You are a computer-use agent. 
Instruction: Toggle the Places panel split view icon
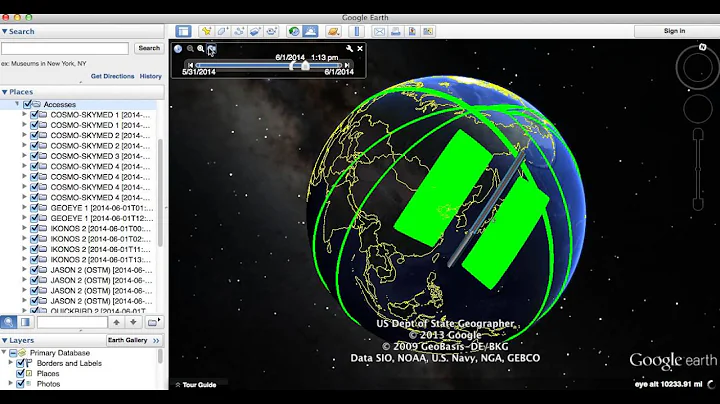point(25,322)
